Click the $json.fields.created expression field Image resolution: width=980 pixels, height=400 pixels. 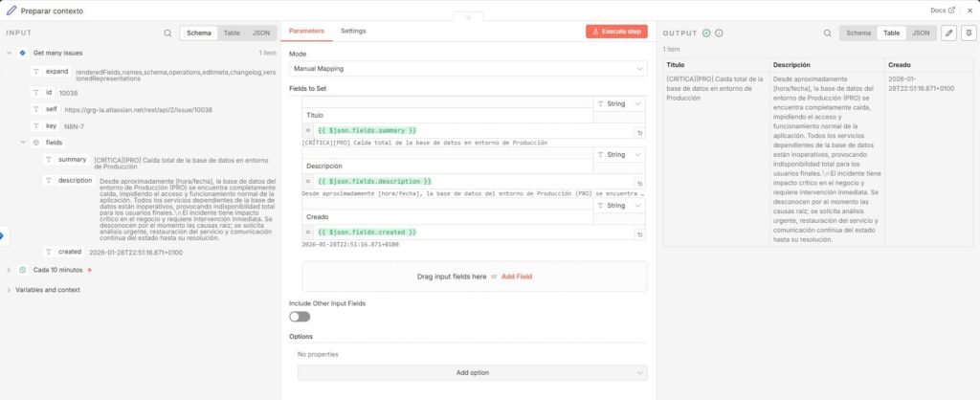click(474, 233)
